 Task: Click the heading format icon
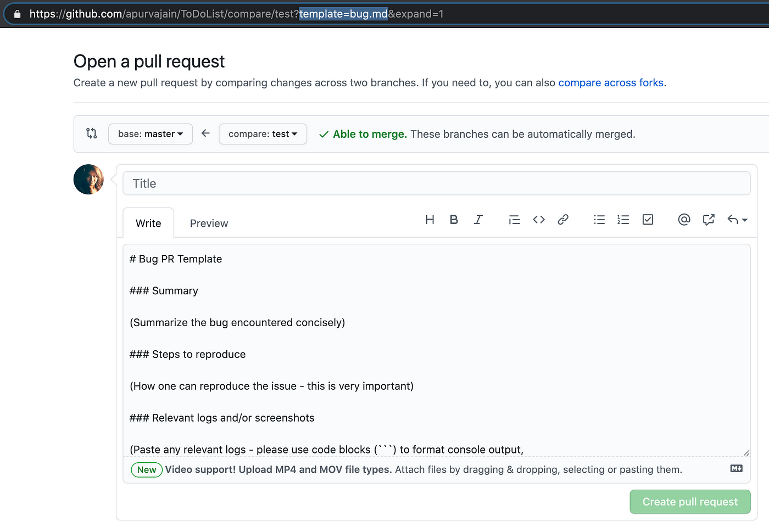click(x=430, y=220)
